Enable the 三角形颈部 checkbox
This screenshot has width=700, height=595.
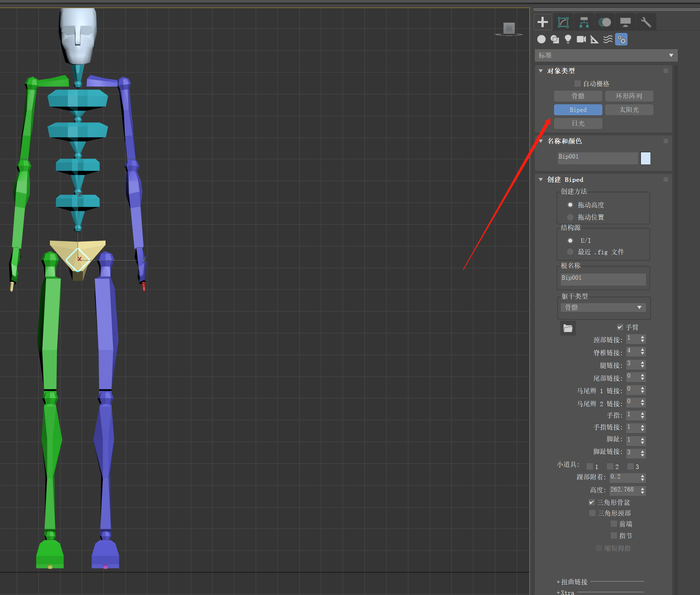coord(592,513)
